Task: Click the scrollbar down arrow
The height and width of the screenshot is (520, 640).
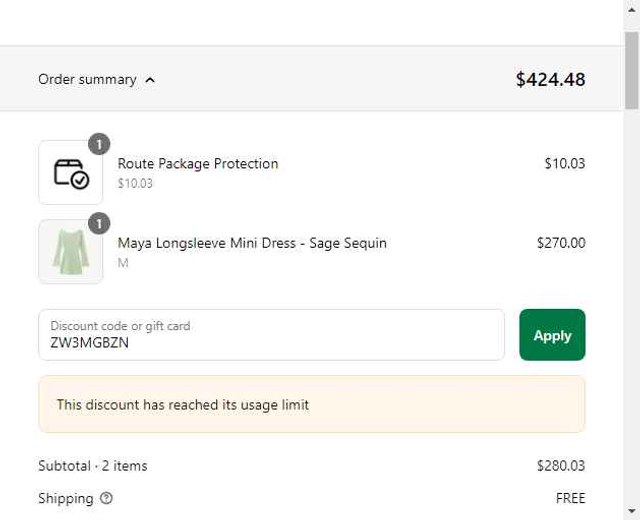Action: tap(631, 511)
